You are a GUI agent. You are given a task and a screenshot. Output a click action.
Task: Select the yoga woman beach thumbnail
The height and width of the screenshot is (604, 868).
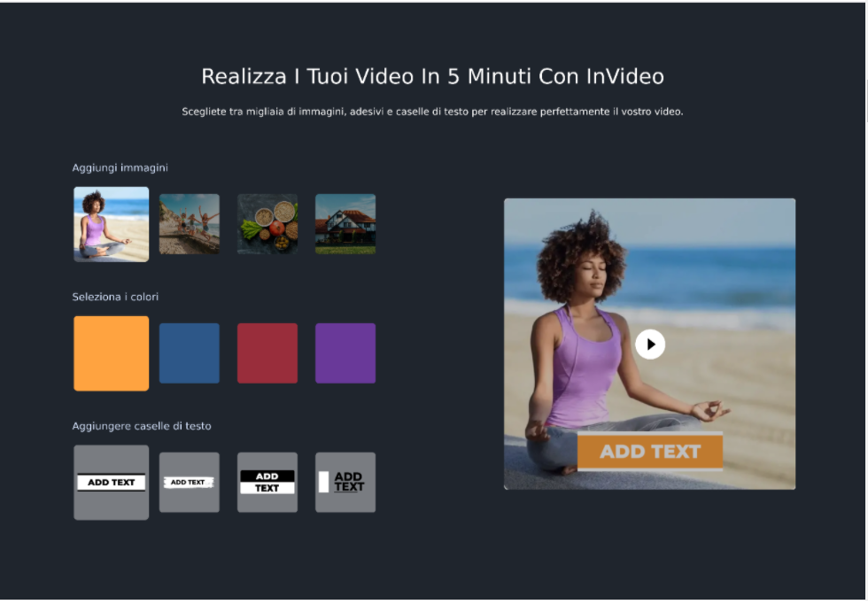pos(111,224)
